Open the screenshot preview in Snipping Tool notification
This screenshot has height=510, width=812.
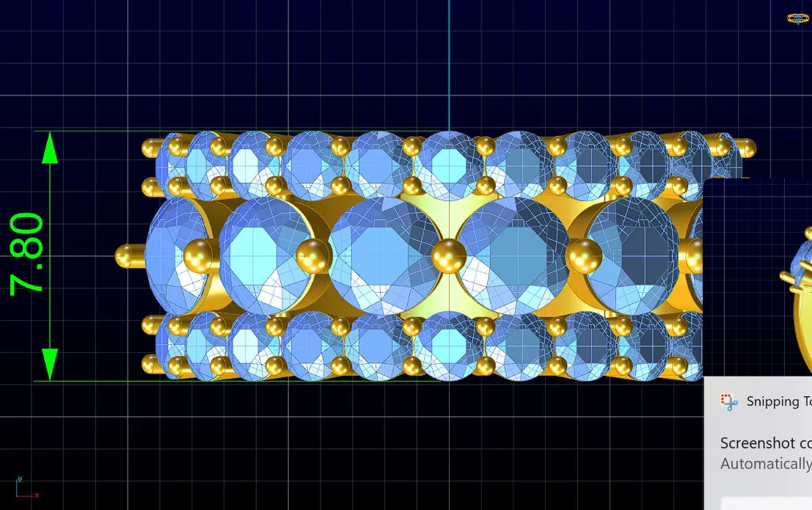(757, 277)
